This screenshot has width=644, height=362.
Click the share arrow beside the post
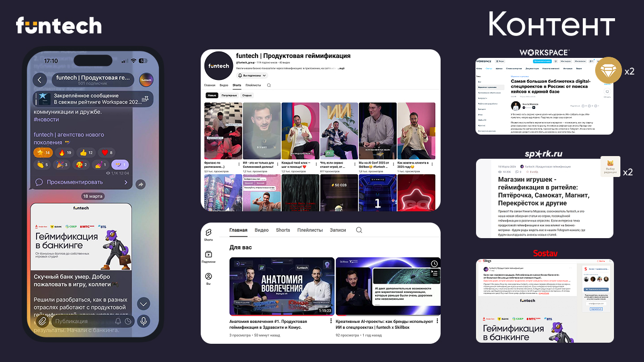(x=140, y=184)
